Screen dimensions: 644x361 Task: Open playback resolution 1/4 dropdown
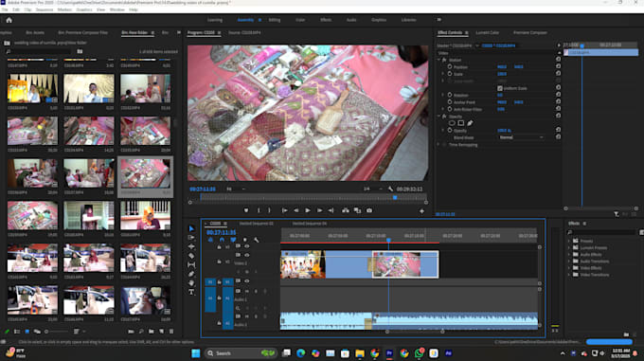pyautogui.click(x=372, y=189)
